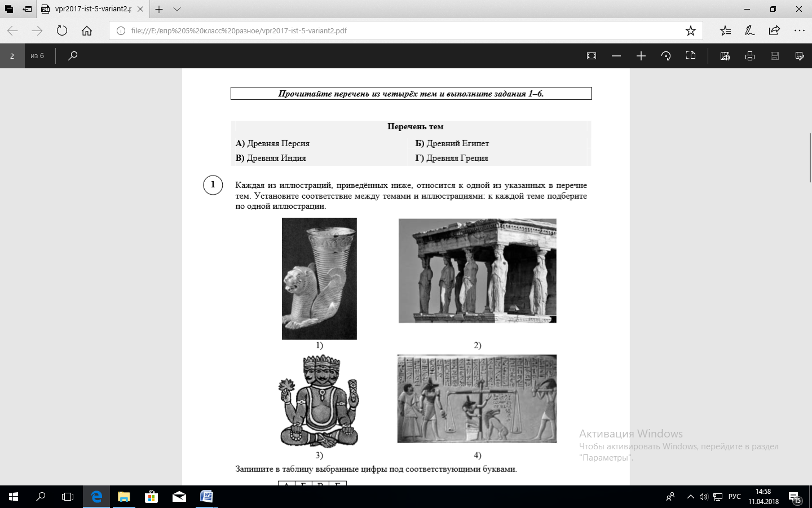Screen dimensions: 812x508
Task: Change the PDF page layout view
Action: [691, 56]
